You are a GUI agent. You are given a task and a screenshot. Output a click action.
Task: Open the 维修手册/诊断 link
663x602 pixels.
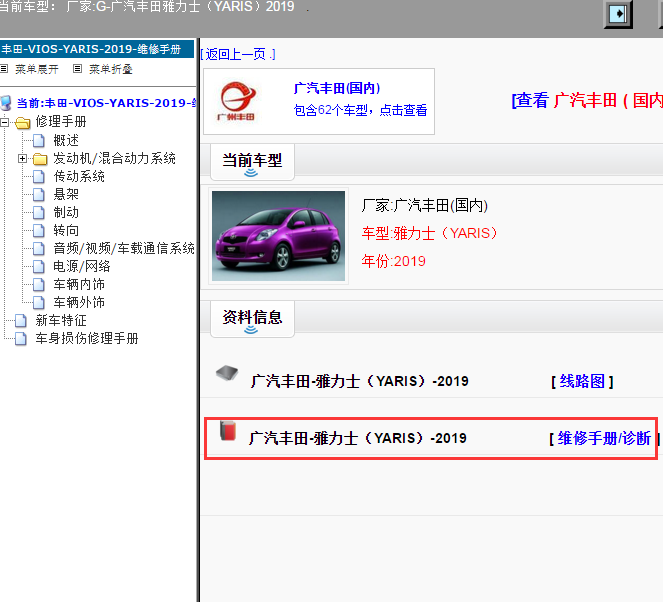(x=604, y=438)
